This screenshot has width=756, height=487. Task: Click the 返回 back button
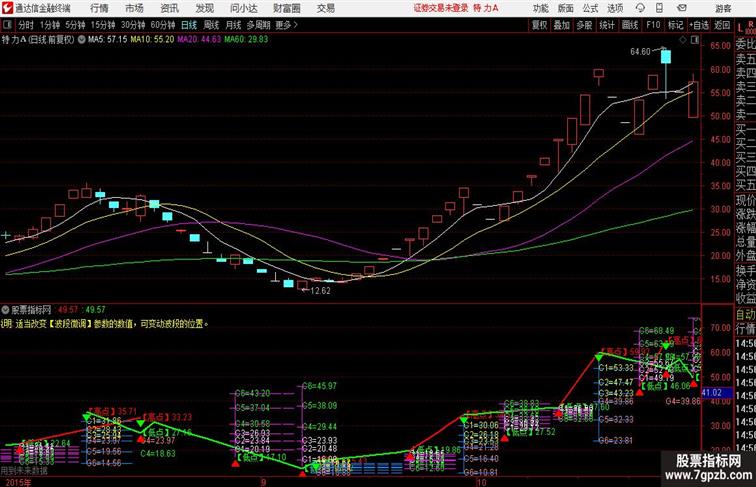pyautogui.click(x=722, y=25)
